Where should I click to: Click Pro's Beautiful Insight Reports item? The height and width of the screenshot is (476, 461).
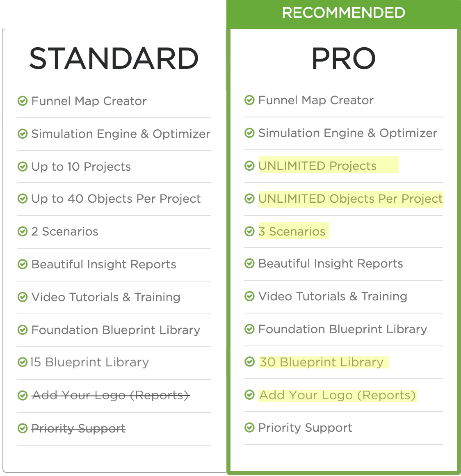(x=331, y=263)
